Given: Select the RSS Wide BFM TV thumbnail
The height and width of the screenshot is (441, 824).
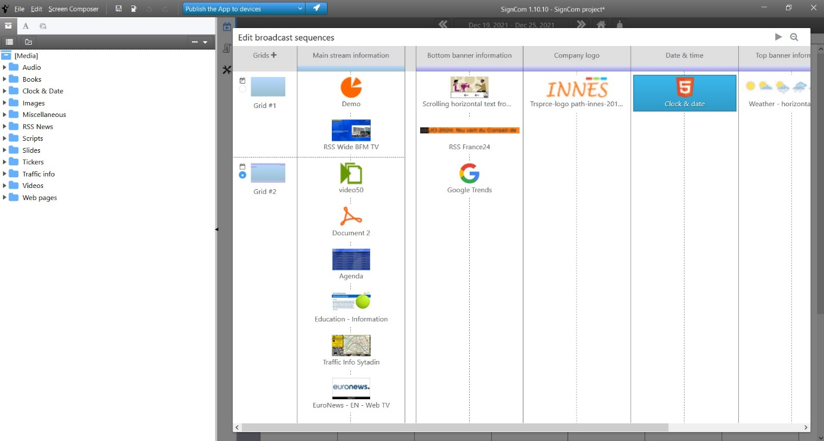Looking at the screenshot, I should 351,130.
